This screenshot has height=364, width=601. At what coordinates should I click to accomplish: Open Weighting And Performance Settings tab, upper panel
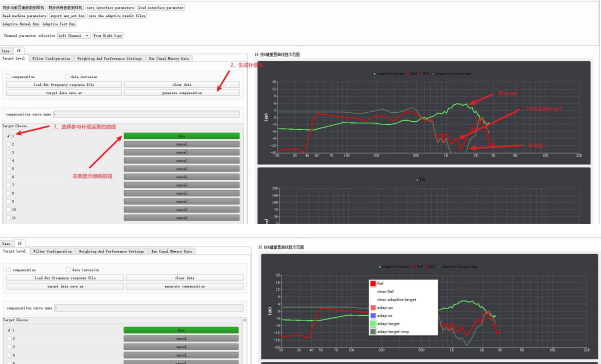[x=110, y=59]
